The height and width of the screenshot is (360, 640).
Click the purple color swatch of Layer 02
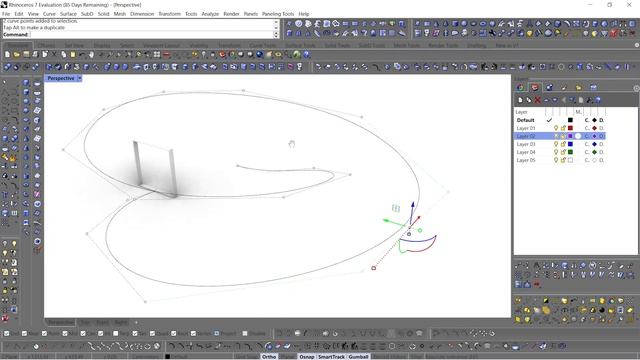(x=570, y=136)
